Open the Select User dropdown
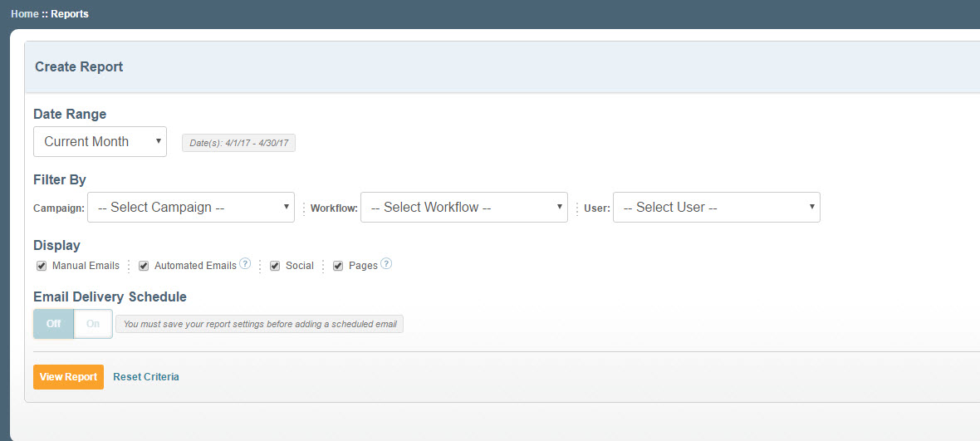 (717, 208)
